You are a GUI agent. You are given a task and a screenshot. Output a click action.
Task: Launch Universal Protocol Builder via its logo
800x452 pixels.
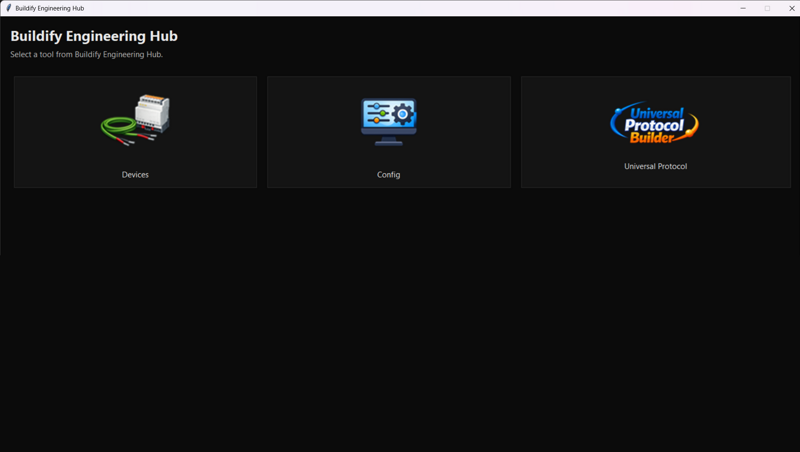point(654,123)
